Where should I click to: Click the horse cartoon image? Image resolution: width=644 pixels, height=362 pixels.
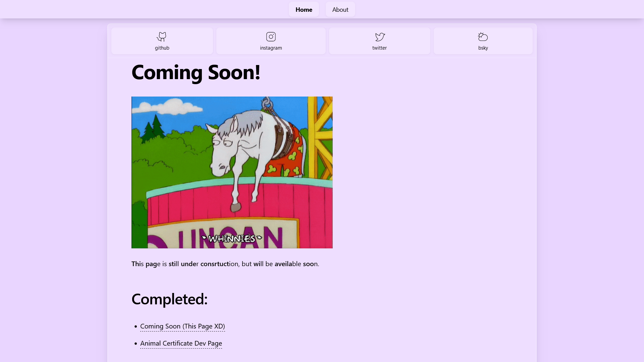click(232, 172)
